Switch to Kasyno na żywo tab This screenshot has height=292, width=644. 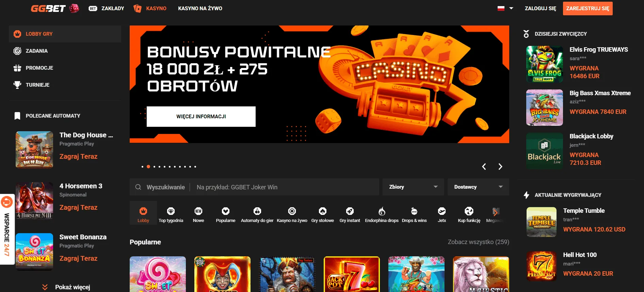click(200, 8)
